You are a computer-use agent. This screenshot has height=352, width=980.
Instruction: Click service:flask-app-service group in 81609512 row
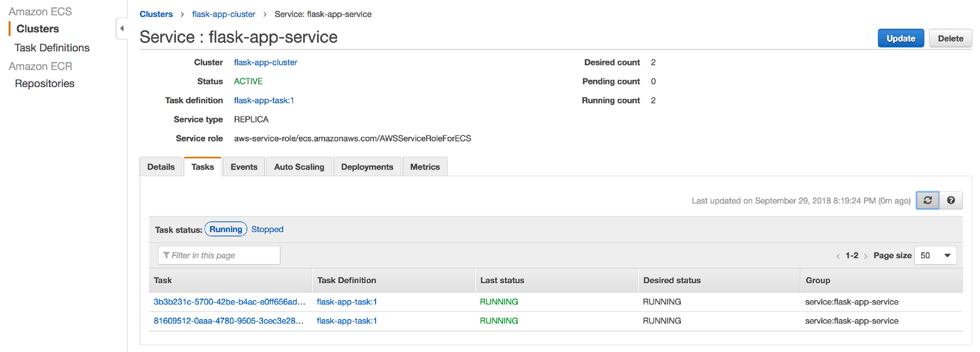[852, 321]
